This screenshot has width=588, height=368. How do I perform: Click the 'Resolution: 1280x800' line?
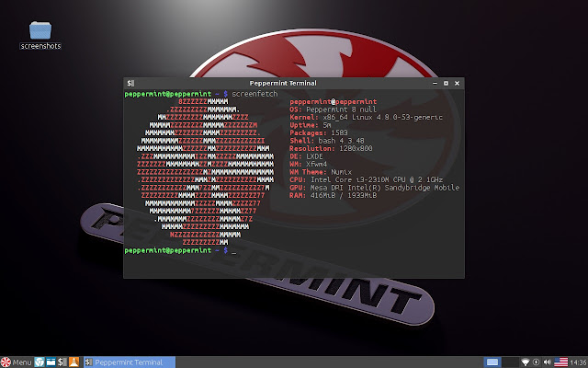tap(331, 148)
